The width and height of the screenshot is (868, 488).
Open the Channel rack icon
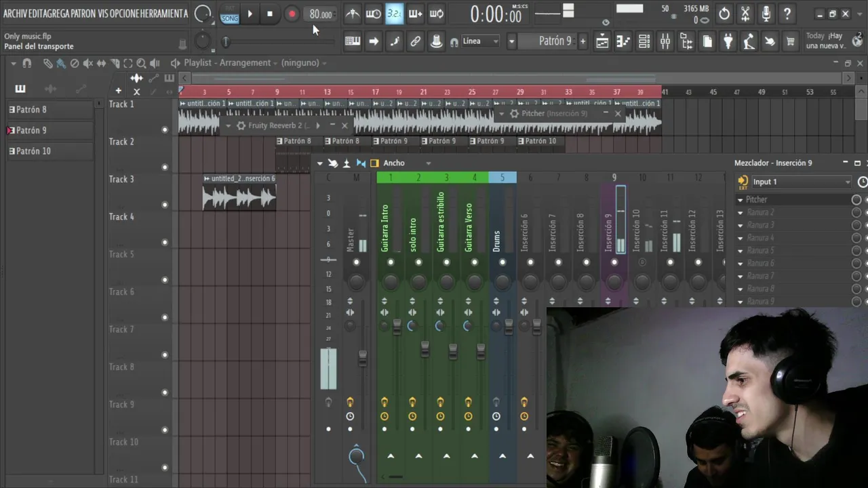click(644, 41)
